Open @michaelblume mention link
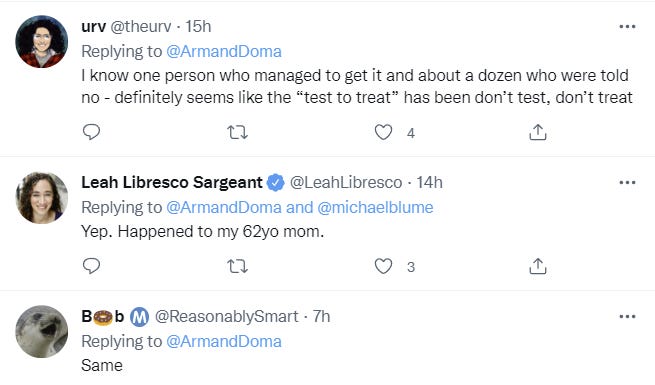 [375, 208]
